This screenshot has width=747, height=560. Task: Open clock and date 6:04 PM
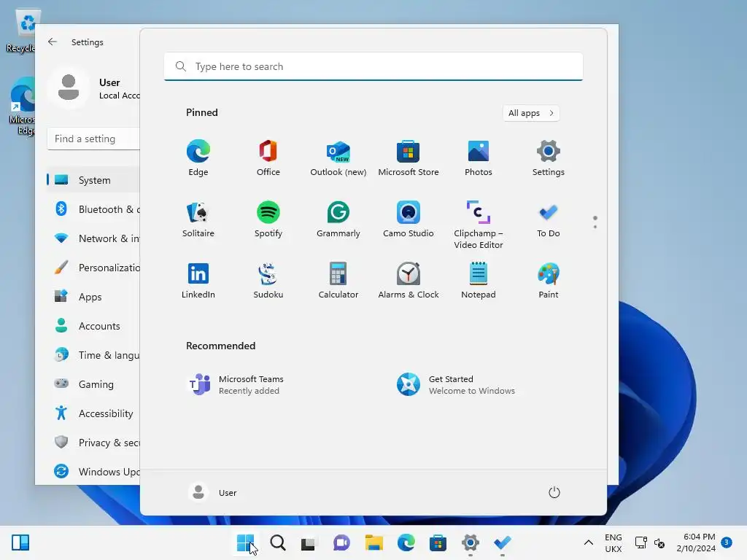(695, 542)
